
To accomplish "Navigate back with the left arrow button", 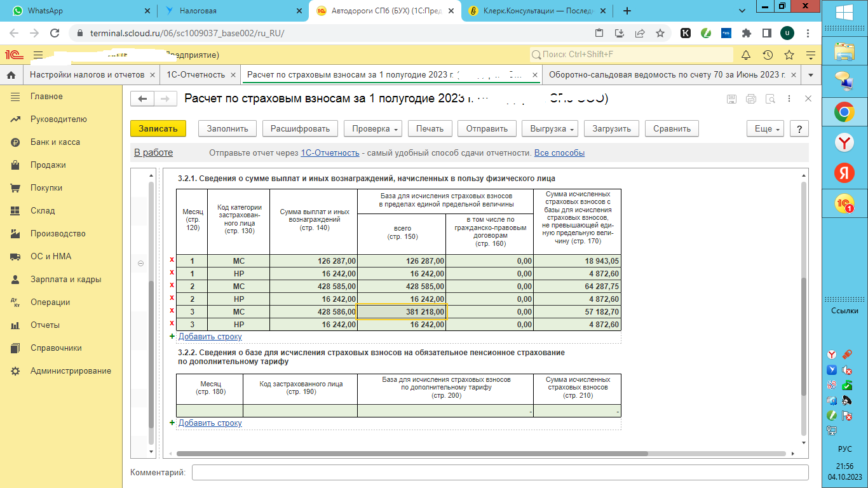I will [x=143, y=98].
